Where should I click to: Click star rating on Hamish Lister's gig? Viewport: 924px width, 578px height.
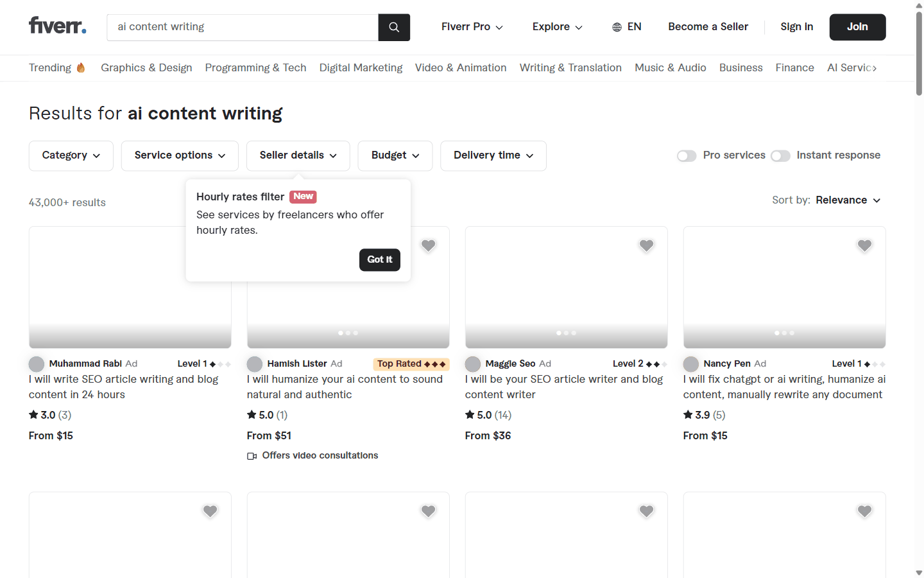[x=268, y=415]
